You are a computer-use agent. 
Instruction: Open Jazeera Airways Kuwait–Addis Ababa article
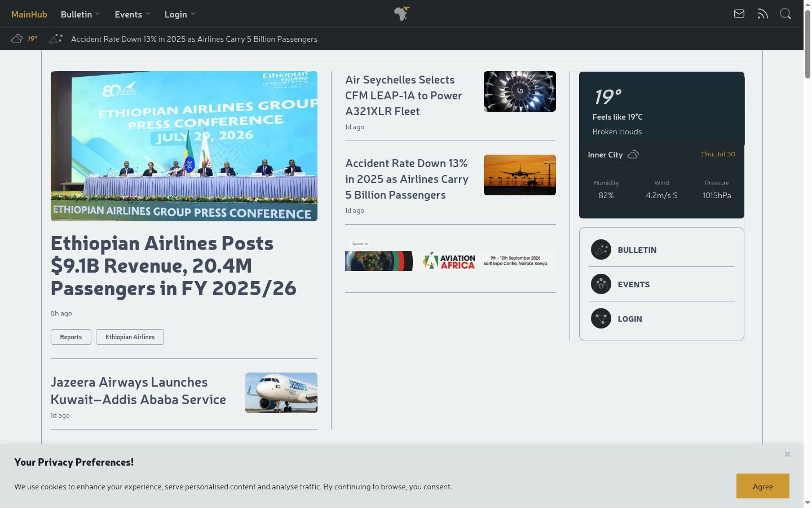pos(138,391)
